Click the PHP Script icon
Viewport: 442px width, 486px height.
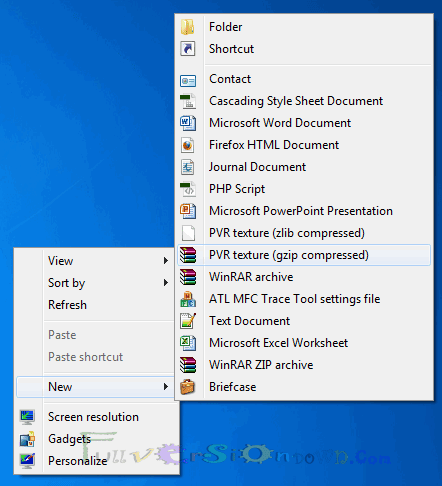point(188,189)
